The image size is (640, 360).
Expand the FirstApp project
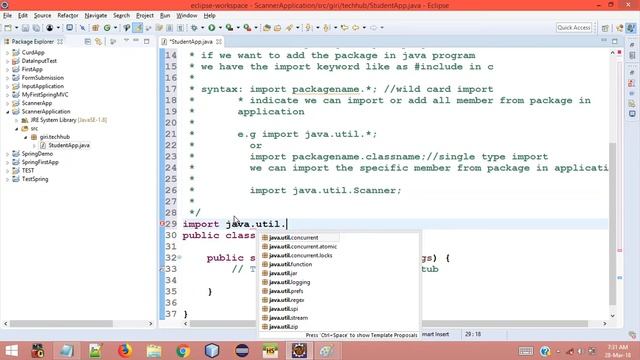[x=7, y=69]
